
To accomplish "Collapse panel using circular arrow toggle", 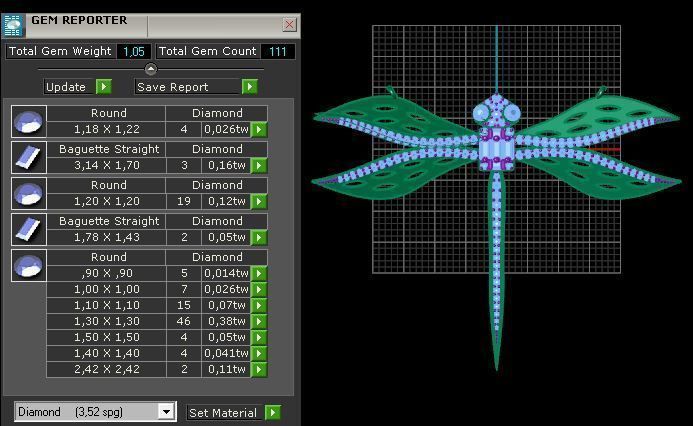I will [x=151, y=69].
